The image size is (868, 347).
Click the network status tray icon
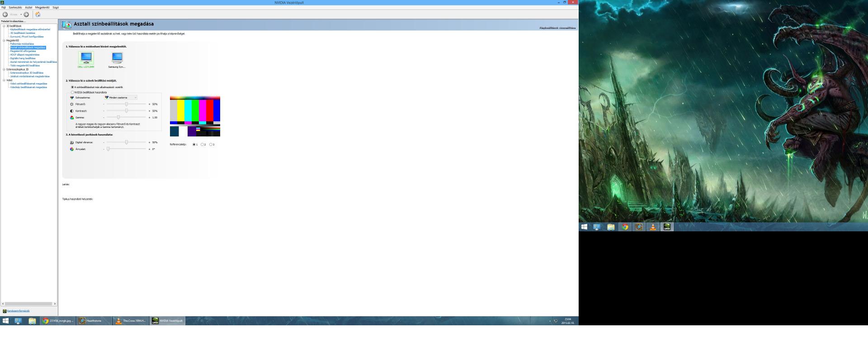pyautogui.click(x=556, y=321)
